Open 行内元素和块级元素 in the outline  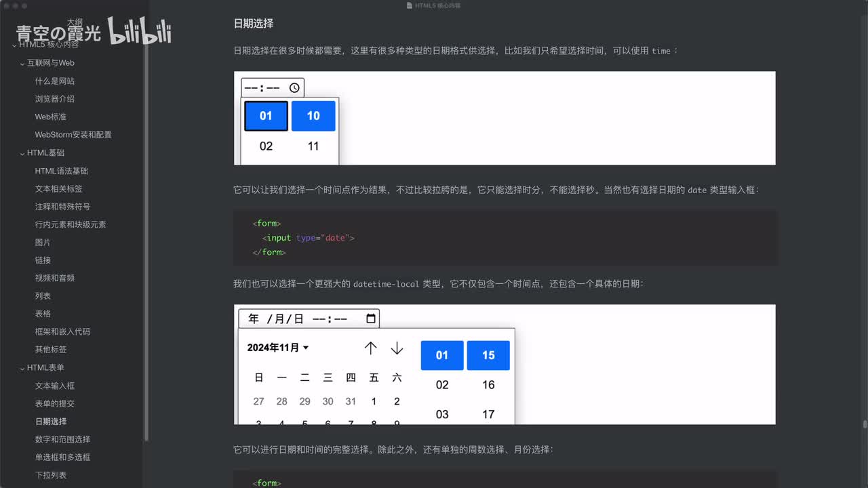pyautogui.click(x=71, y=224)
